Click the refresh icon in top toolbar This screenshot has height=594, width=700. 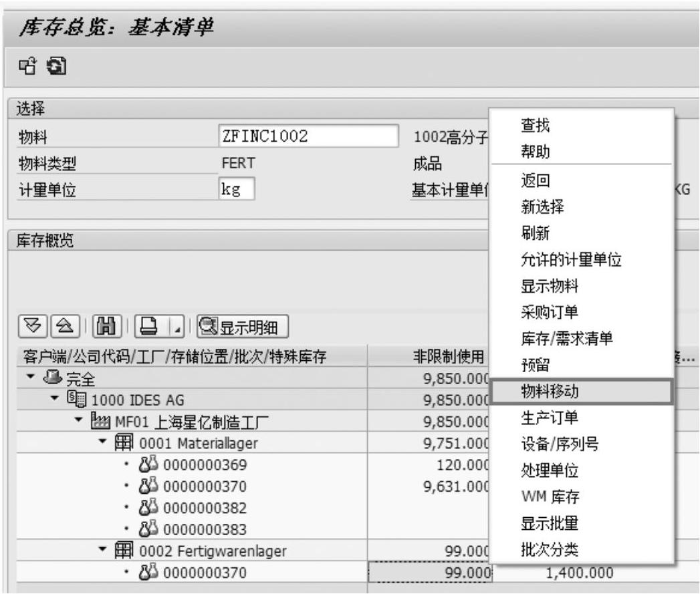pos(56,66)
